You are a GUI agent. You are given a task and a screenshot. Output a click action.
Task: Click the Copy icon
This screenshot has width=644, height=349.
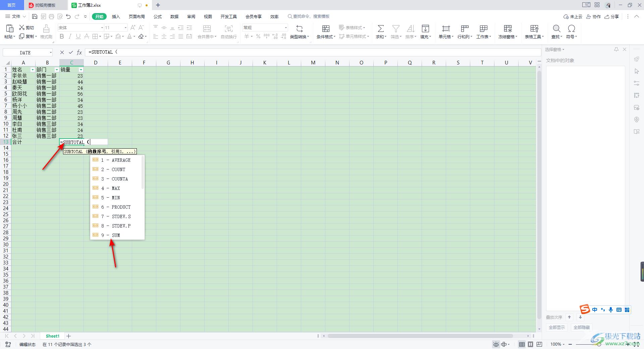(x=22, y=36)
